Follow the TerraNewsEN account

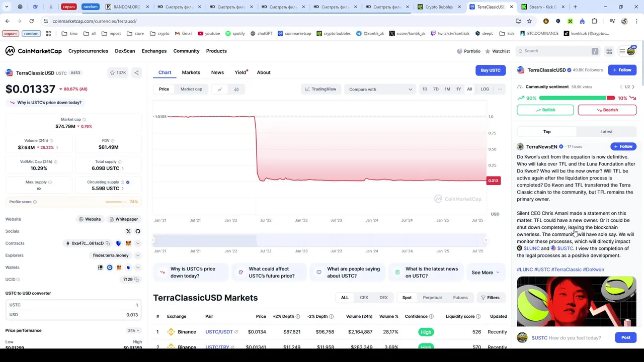tap(623, 147)
